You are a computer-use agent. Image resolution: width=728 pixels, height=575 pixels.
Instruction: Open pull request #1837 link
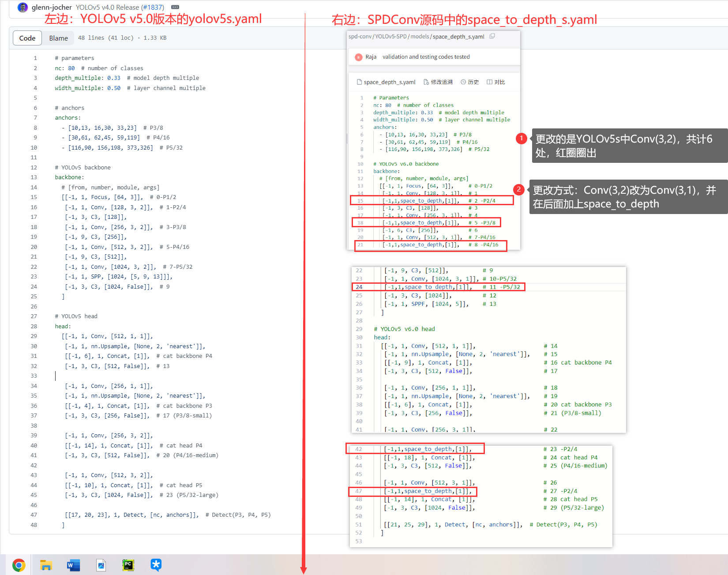(152, 7)
